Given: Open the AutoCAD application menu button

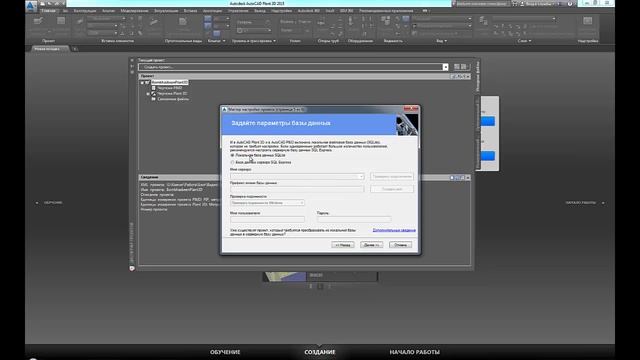Looking at the screenshot, I should 31,6.
